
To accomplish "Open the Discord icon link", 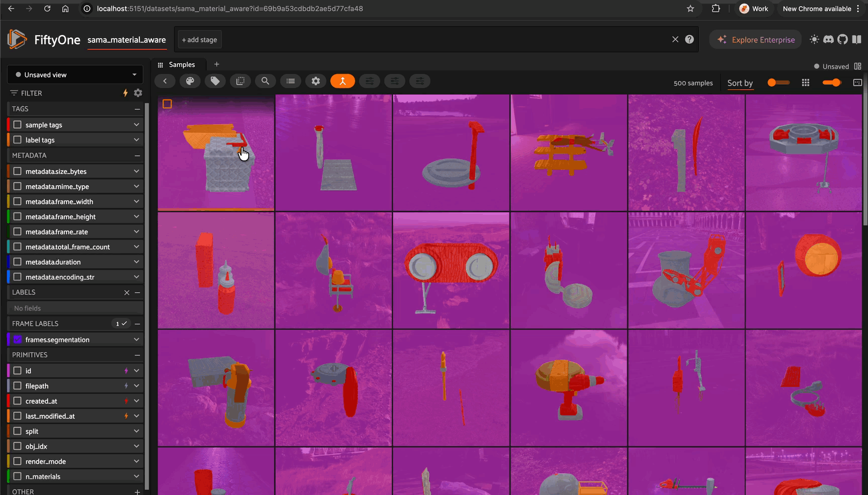I will [x=828, y=39].
